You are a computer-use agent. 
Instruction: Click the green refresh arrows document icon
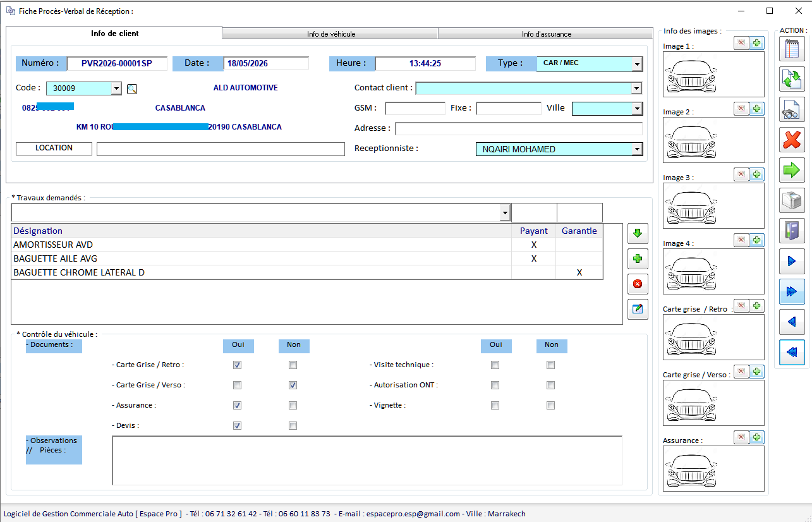(792, 78)
